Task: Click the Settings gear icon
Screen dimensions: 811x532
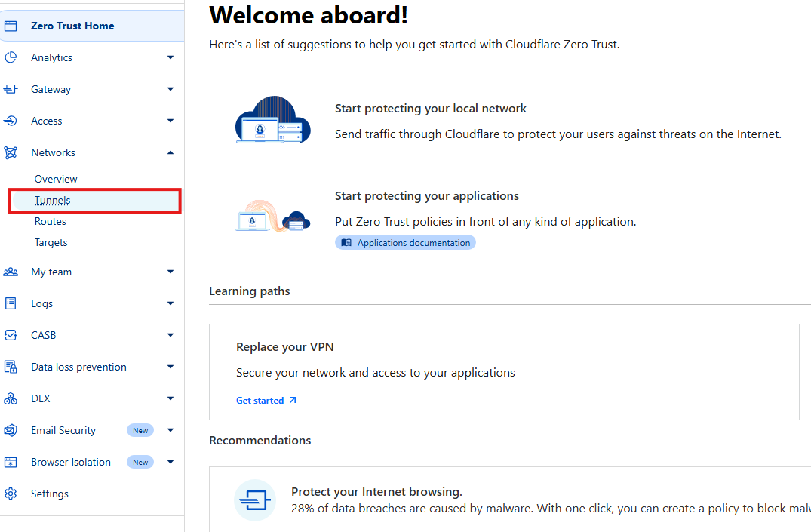Action: pos(11,494)
